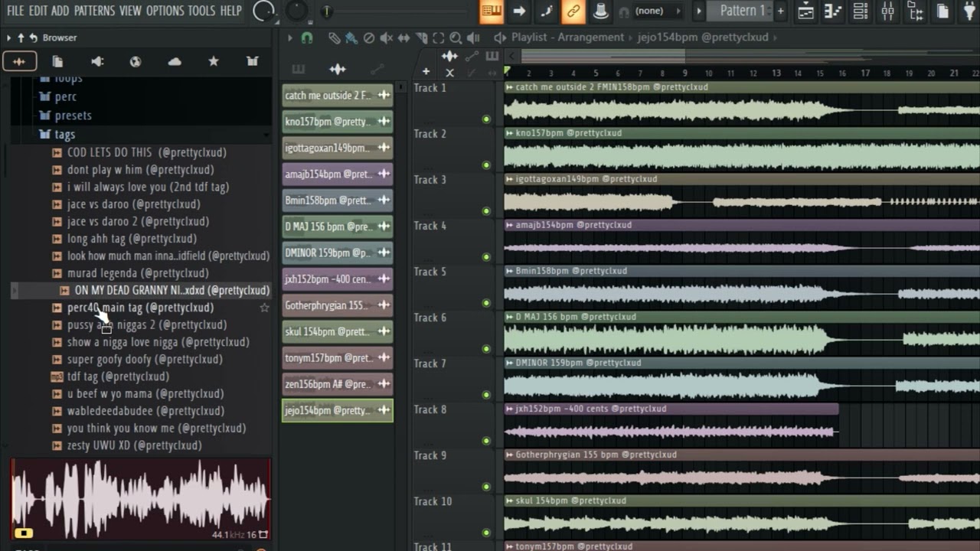Open the Browser options menu arrow

pos(8,37)
